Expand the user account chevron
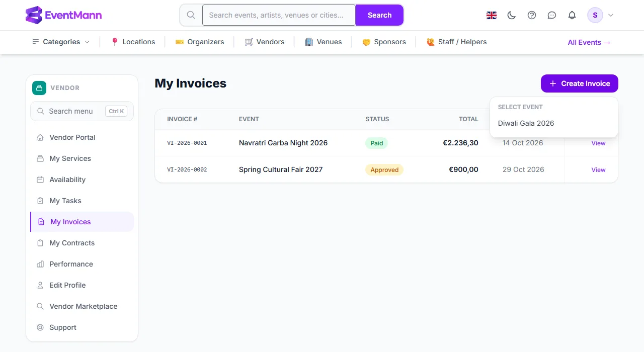This screenshot has height=352, width=644. (x=611, y=15)
